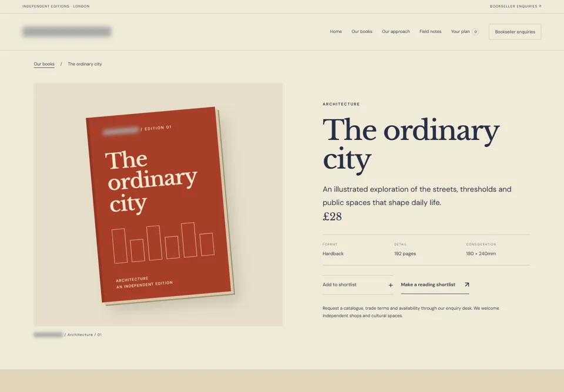
Task: Click the enquiry desk request note text
Action: (x=411, y=312)
